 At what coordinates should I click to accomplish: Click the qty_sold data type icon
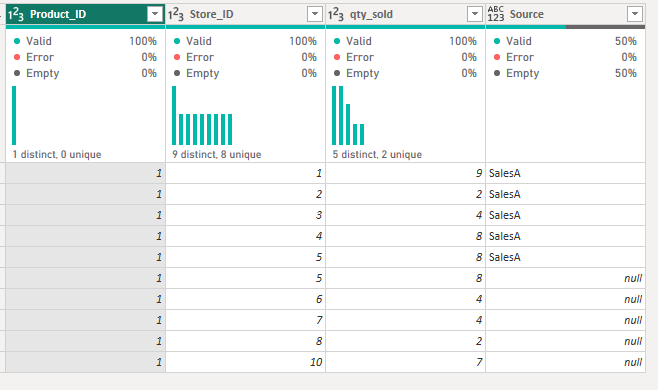pos(336,14)
